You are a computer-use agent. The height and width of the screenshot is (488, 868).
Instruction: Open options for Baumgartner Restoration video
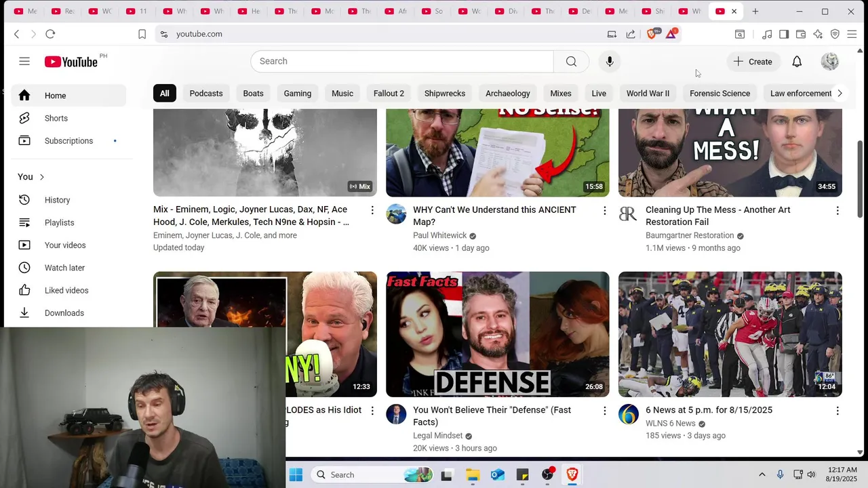pyautogui.click(x=837, y=211)
